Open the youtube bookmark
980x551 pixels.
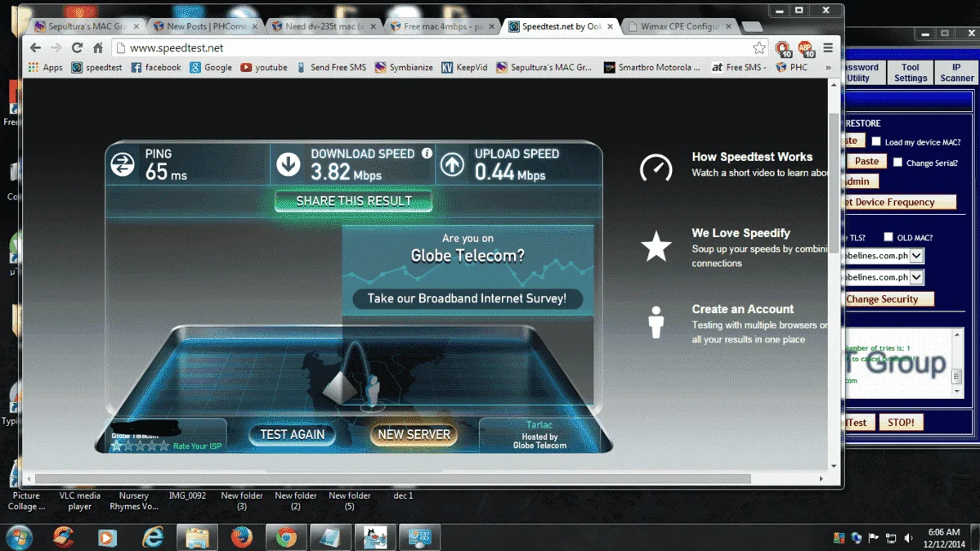(264, 68)
